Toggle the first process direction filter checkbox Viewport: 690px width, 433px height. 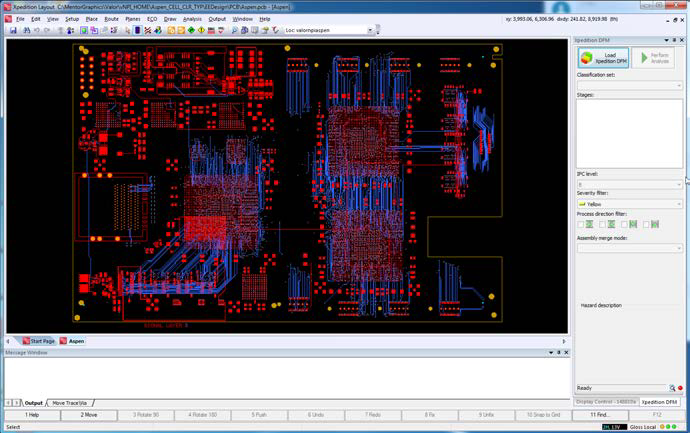pyautogui.click(x=581, y=224)
